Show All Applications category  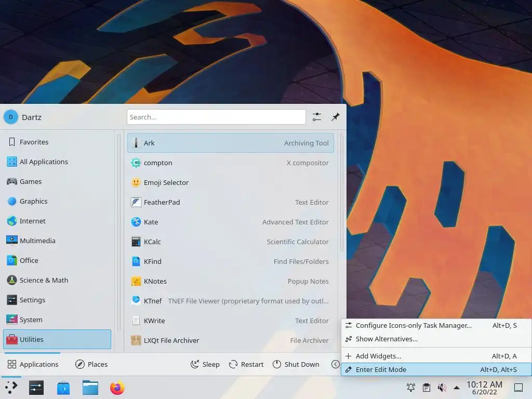pos(57,162)
